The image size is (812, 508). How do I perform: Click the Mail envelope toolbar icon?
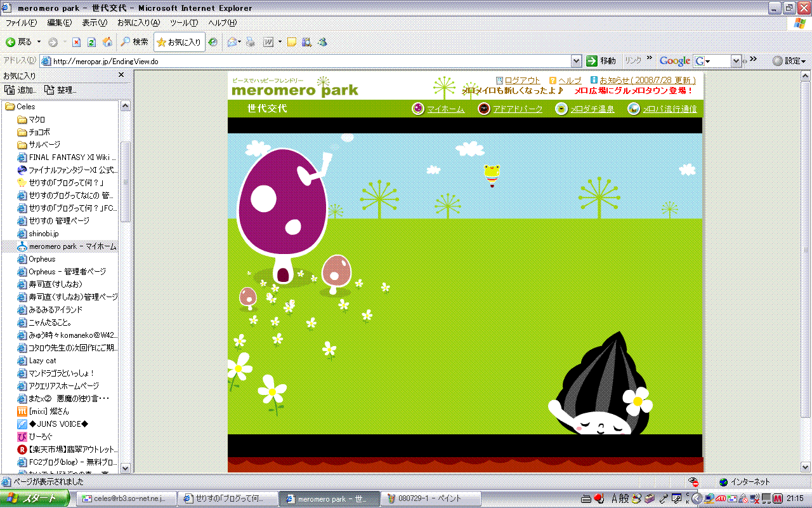tap(232, 42)
